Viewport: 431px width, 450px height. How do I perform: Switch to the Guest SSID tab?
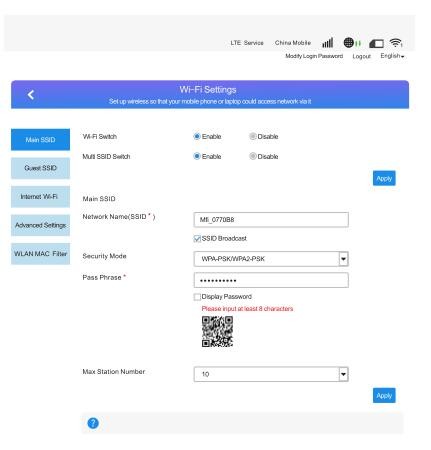(40, 168)
